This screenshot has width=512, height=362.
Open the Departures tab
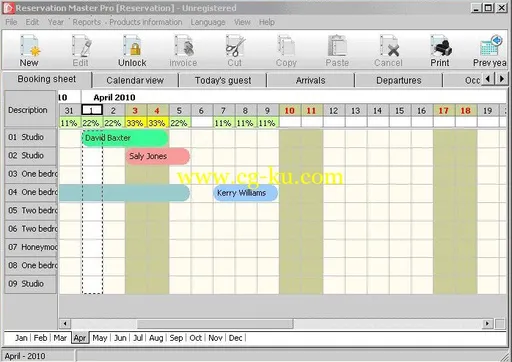coord(399,80)
